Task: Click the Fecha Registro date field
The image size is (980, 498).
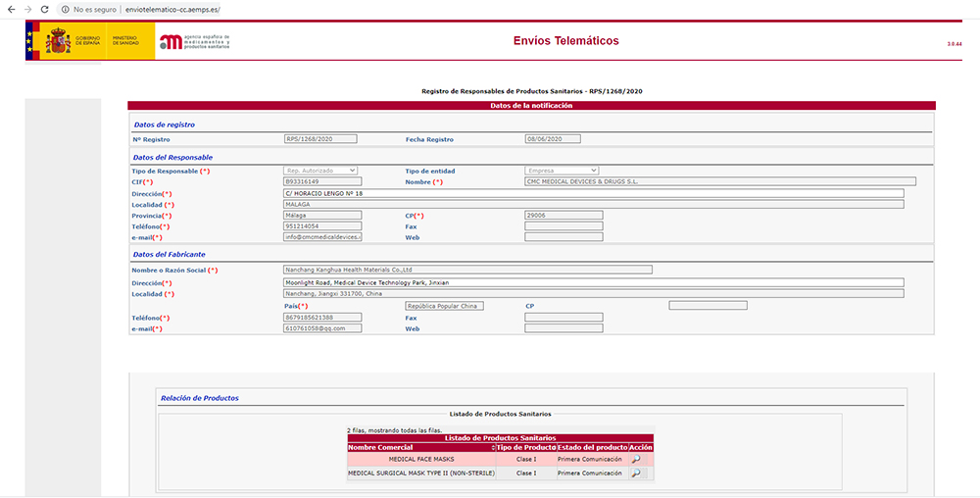Action: [553, 139]
